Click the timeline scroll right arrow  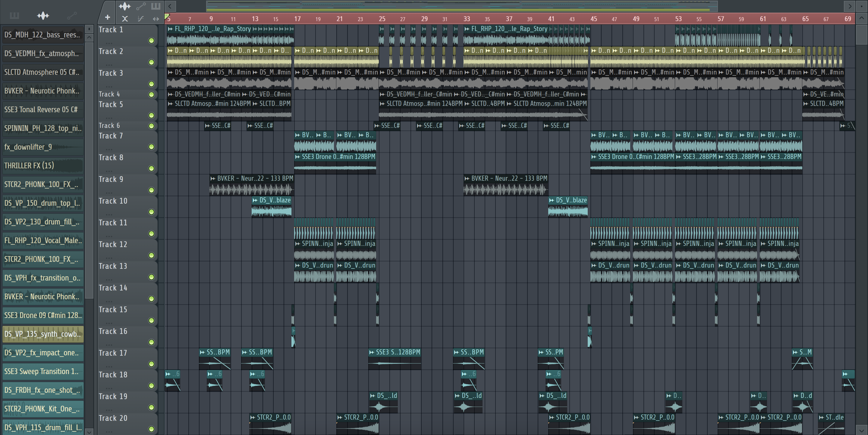point(850,6)
